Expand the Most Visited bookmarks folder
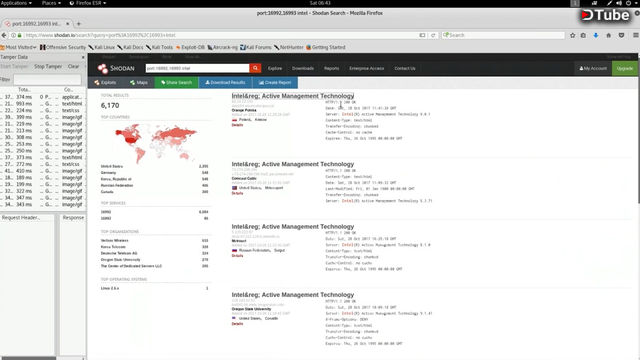 [18, 47]
